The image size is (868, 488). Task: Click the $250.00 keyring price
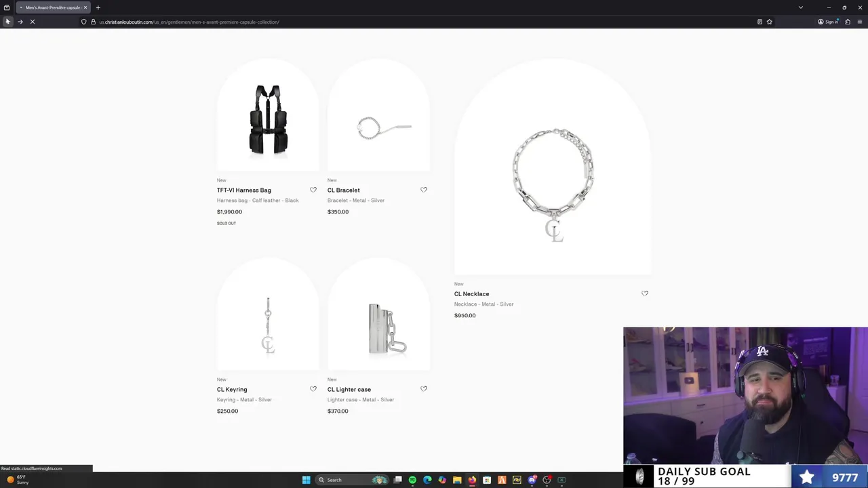click(228, 411)
